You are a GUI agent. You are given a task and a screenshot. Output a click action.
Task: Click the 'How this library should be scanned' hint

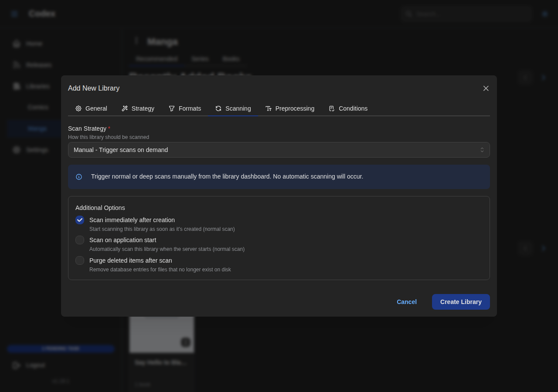pos(109,137)
